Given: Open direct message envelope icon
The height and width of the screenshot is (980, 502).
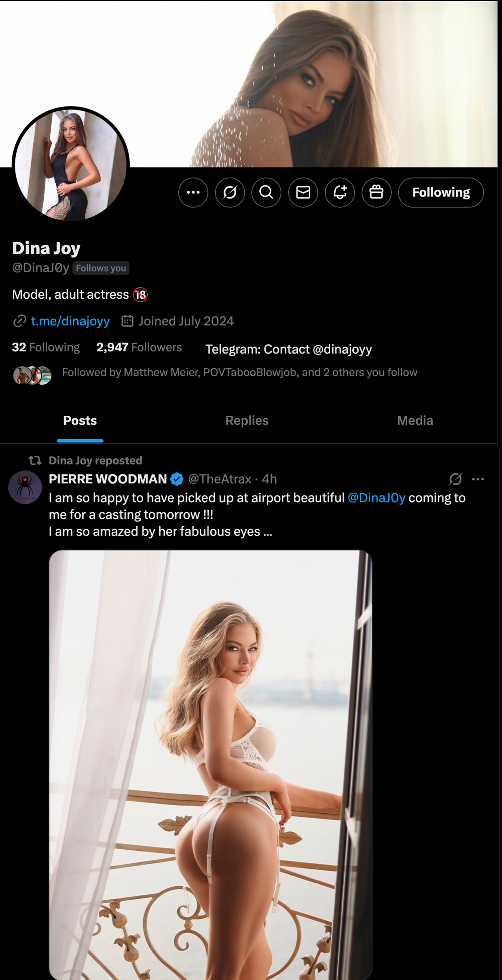Looking at the screenshot, I should tap(303, 193).
